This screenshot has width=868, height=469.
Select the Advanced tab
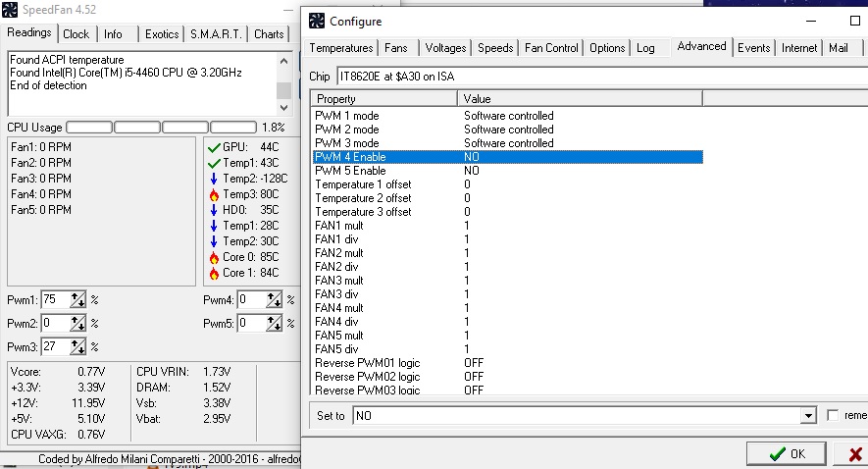pos(701,46)
